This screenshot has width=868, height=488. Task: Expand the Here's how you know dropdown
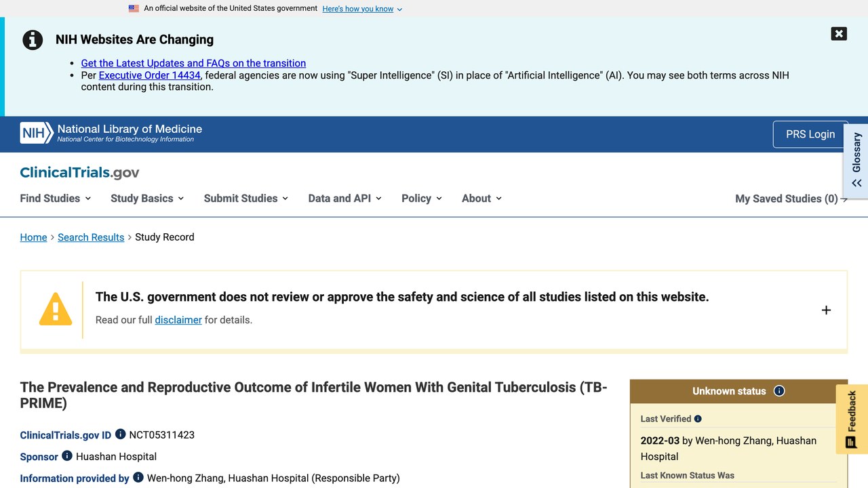[x=362, y=9]
